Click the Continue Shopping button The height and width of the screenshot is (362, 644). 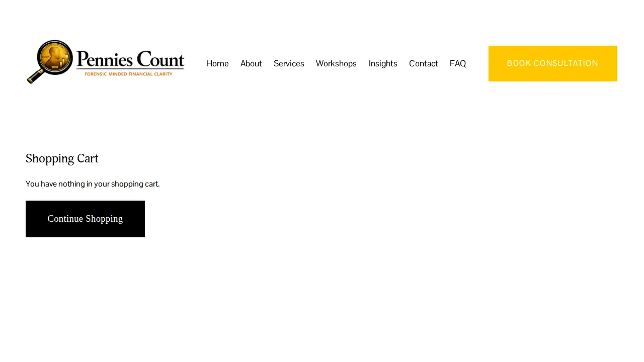[x=85, y=219]
